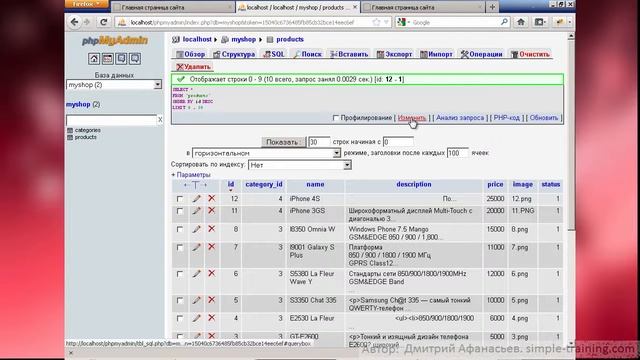This screenshot has height=360, width=640.
Task: Open the Импорт tab
Action: tap(436, 54)
